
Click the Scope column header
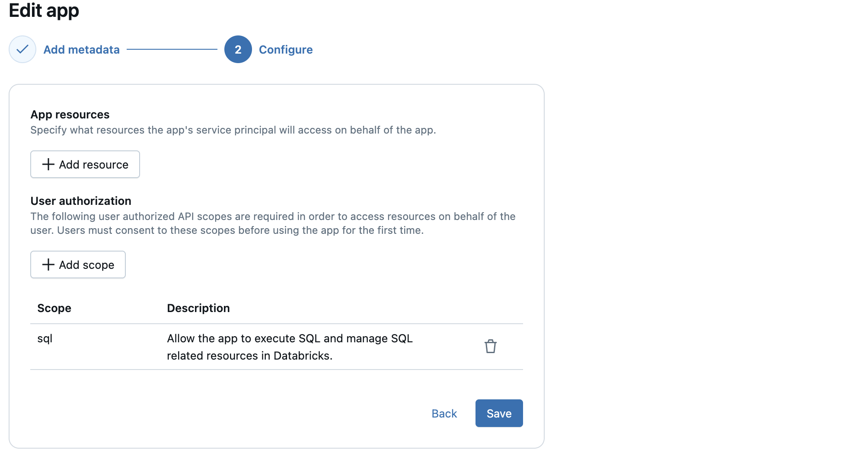(x=54, y=308)
